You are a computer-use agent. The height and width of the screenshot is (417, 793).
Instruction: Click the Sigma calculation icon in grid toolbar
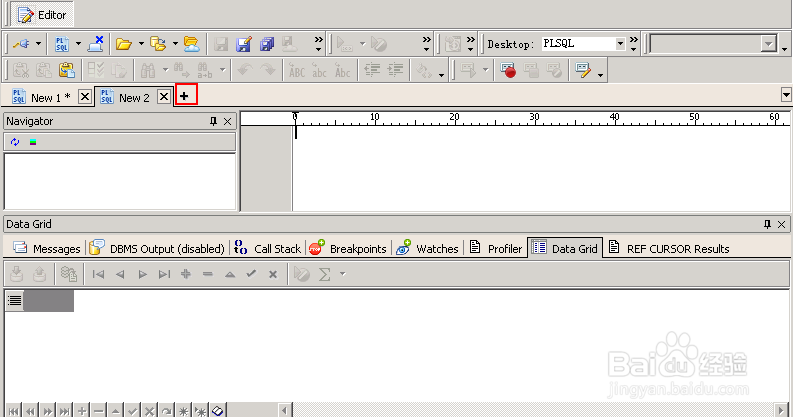point(324,274)
